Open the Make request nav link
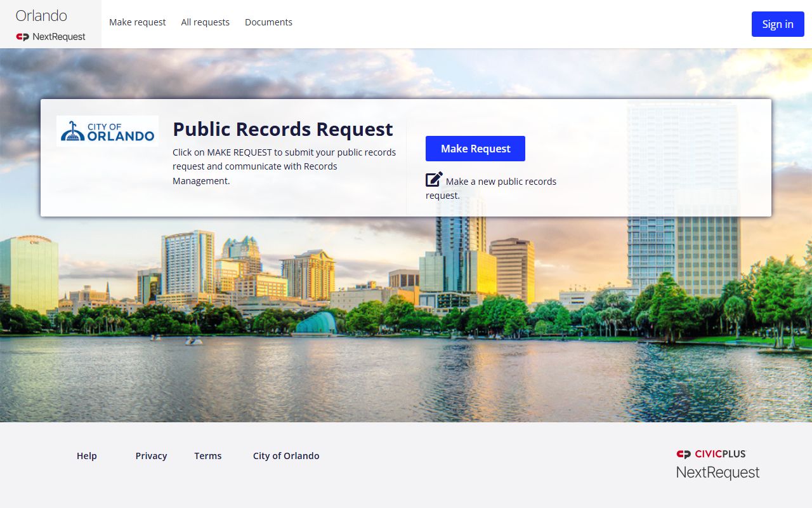Image resolution: width=812 pixels, height=508 pixels. [x=137, y=22]
